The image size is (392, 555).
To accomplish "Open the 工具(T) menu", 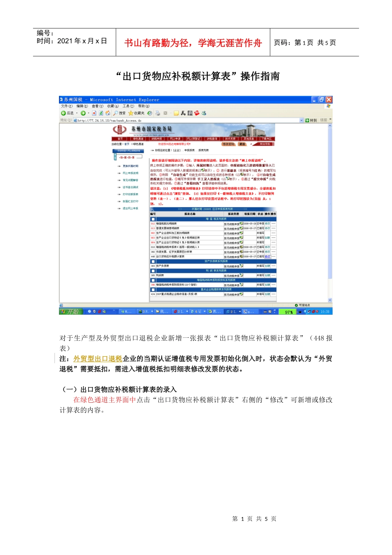I will 128,106.
